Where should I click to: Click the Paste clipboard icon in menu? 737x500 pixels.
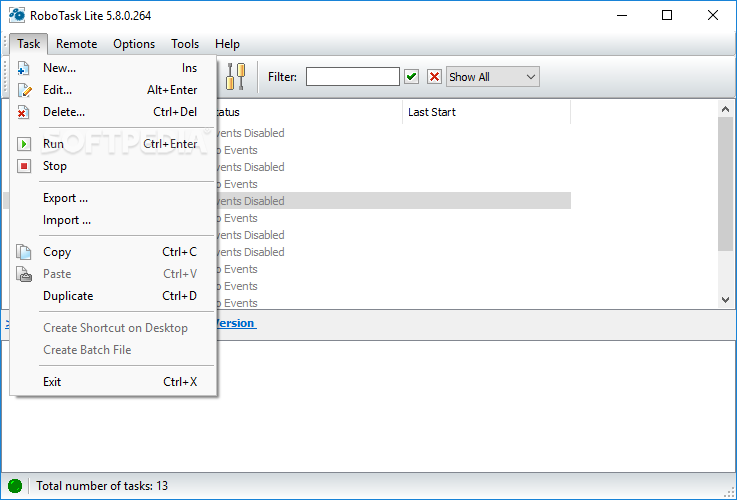(x=24, y=274)
